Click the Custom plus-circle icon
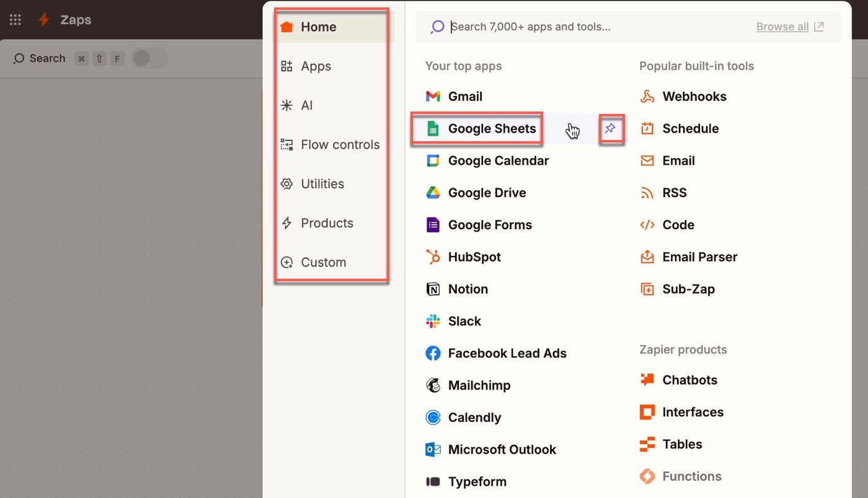 coord(286,262)
